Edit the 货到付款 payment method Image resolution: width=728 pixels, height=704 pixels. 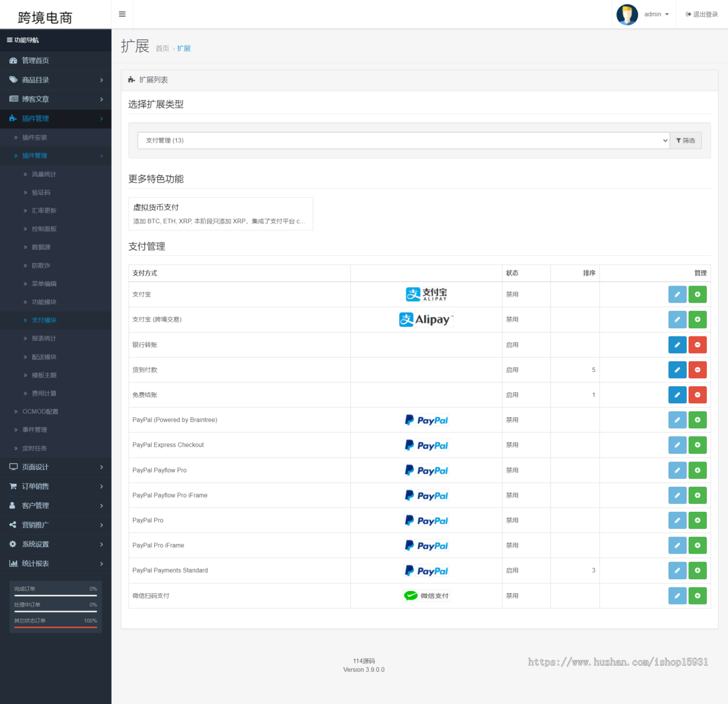[677, 370]
